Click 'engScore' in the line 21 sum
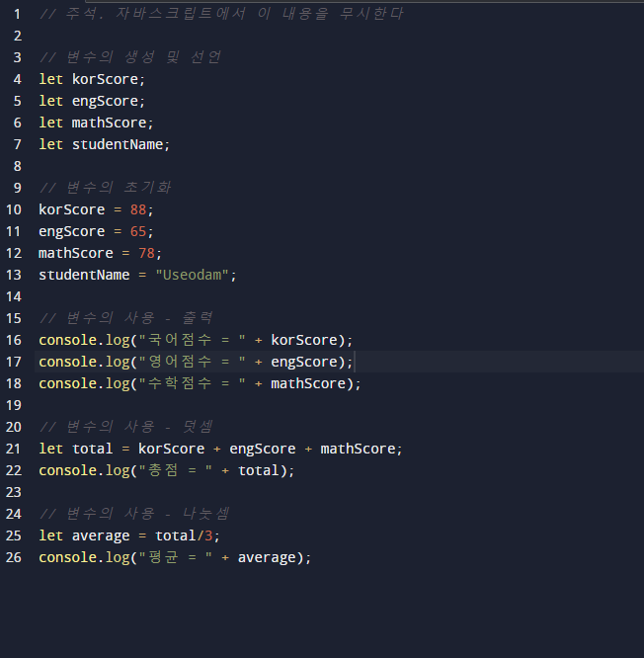644x658 pixels. point(262,449)
